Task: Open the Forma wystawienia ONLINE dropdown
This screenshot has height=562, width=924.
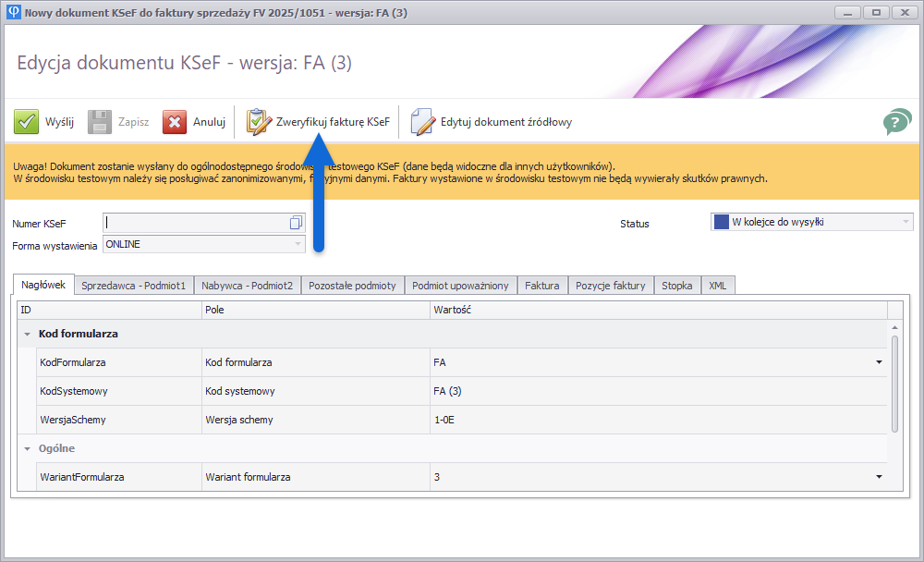Action: pyautogui.click(x=298, y=244)
